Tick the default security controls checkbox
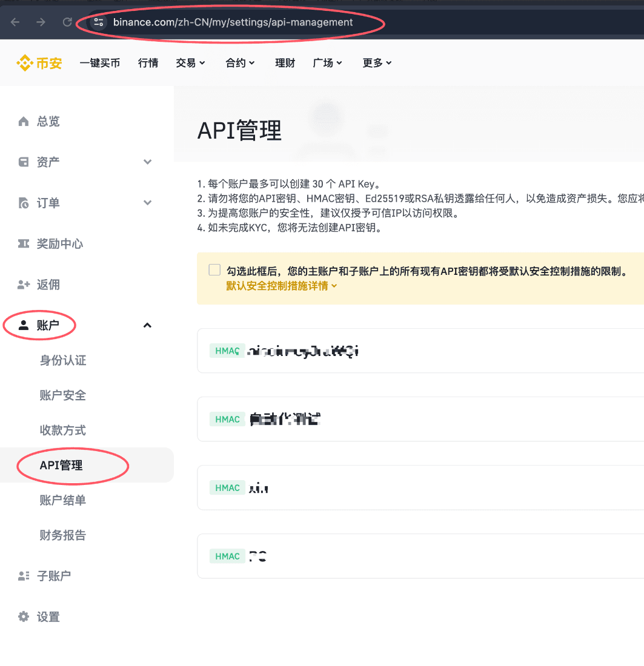This screenshot has height=666, width=644. [214, 269]
